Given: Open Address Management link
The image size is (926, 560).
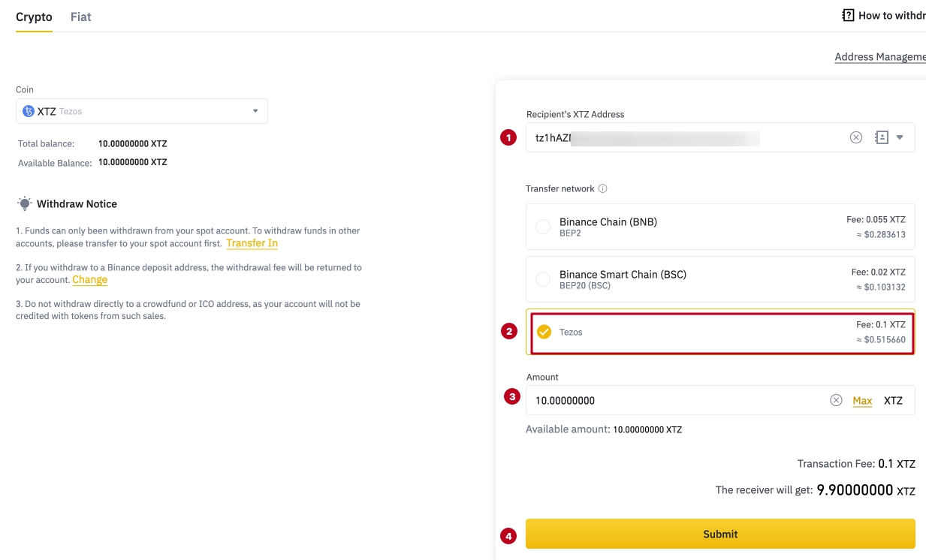Looking at the screenshot, I should click(880, 57).
